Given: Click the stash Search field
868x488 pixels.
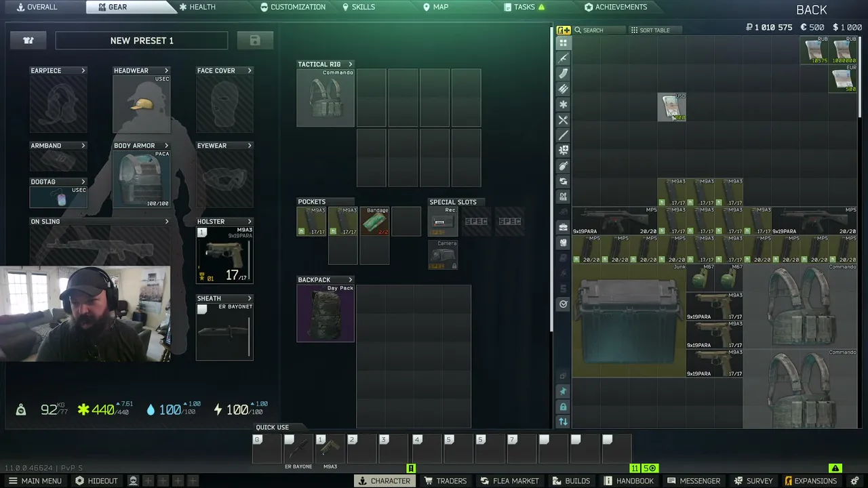Looking at the screenshot, I should coord(599,30).
